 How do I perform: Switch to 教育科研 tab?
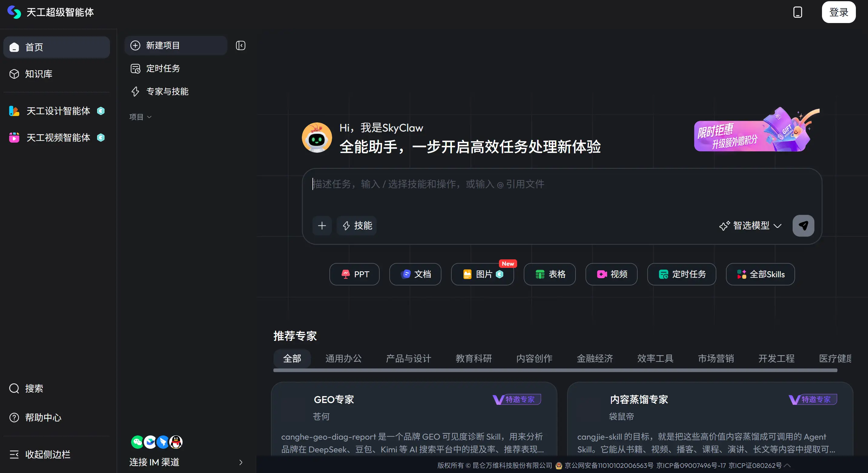click(x=474, y=358)
